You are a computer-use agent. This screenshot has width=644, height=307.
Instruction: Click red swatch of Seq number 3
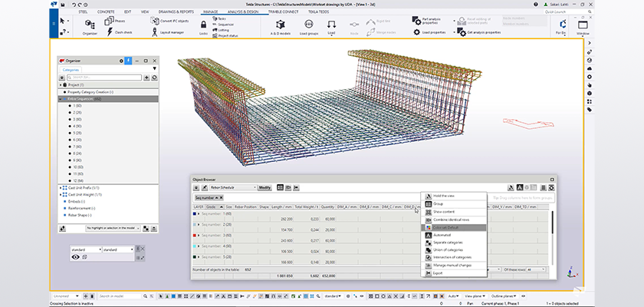[195, 236]
